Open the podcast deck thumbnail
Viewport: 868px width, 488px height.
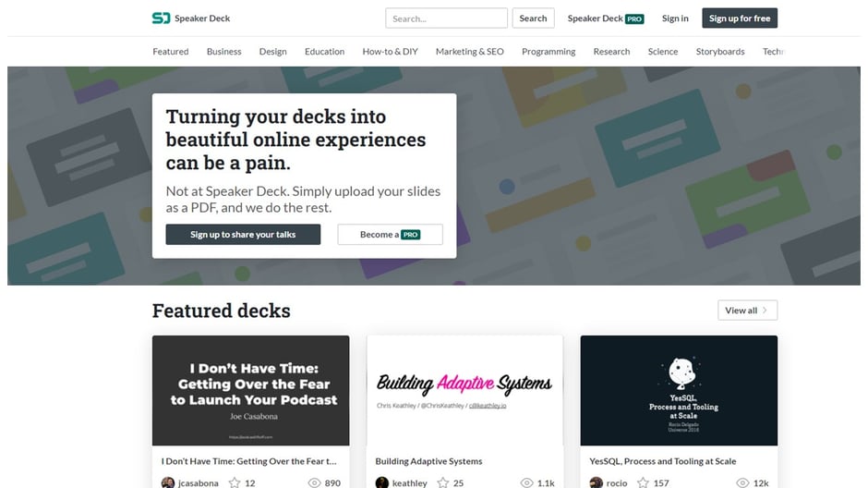(251, 391)
